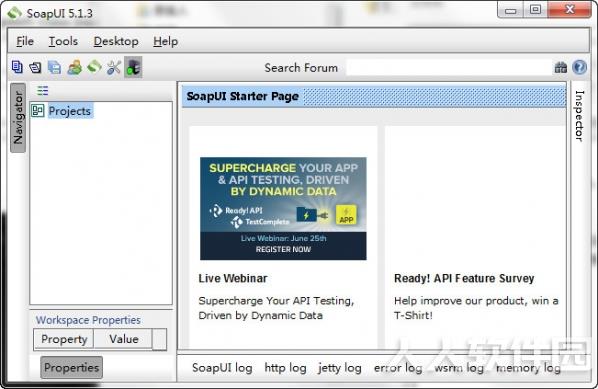Viewport: 598px width, 389px height.
Task: Click the save all projects icon
Action: click(55, 68)
